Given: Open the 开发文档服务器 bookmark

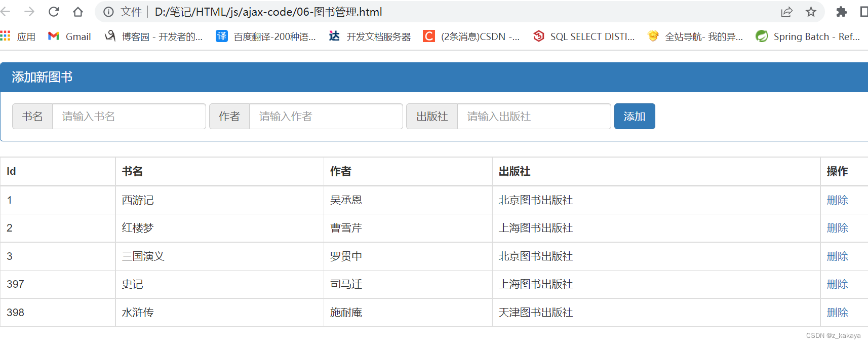Looking at the screenshot, I should [x=370, y=36].
